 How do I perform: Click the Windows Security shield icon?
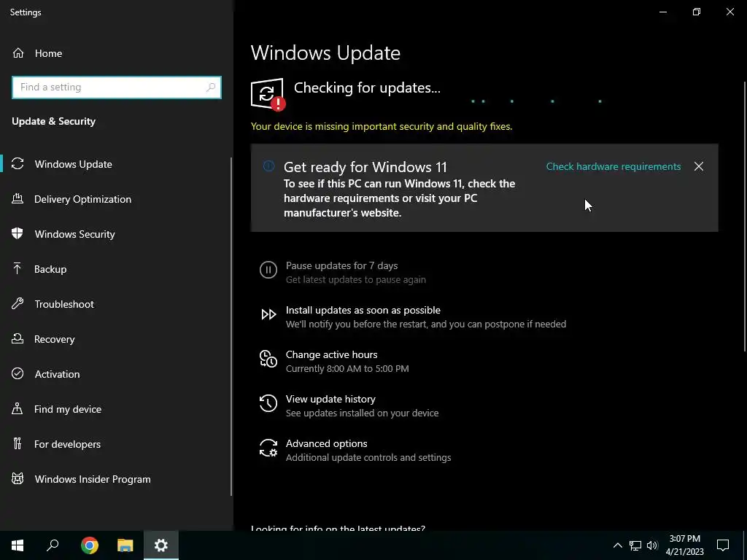(18, 234)
